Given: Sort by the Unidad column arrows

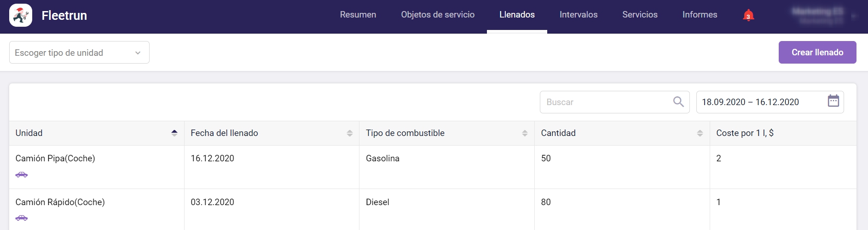Looking at the screenshot, I should coord(174,133).
